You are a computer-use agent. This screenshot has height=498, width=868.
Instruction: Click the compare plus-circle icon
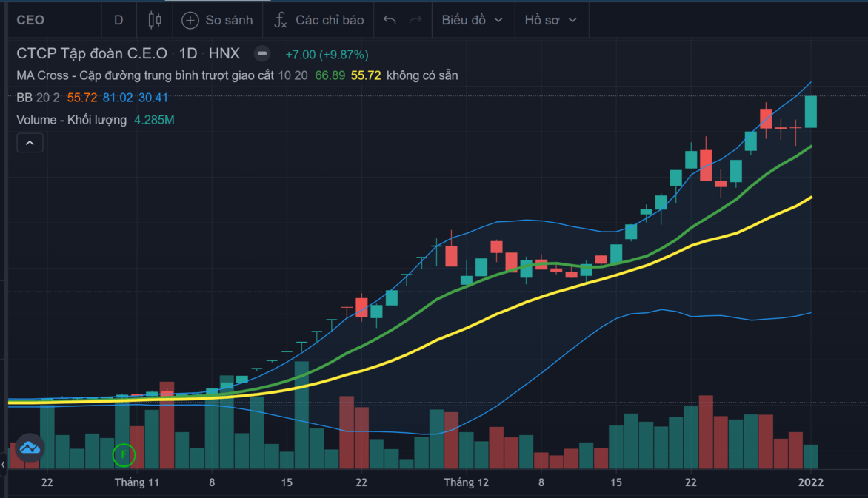[x=190, y=20]
